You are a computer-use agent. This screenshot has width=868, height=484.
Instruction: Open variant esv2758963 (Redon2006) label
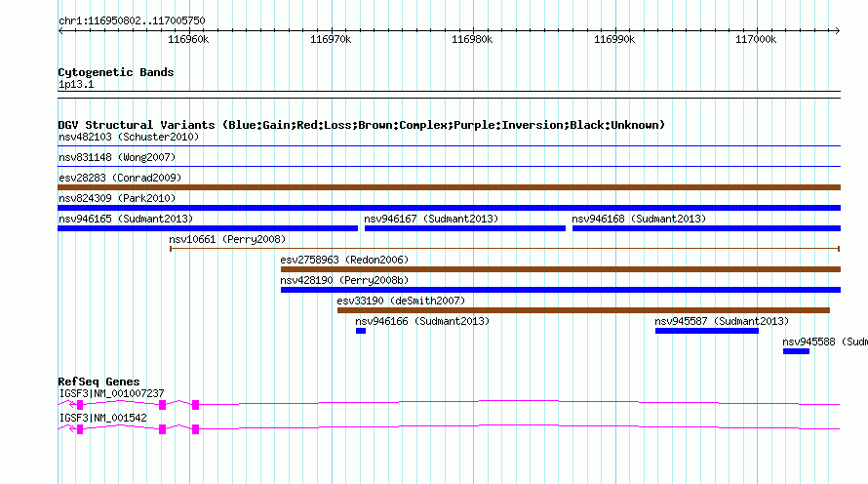tap(344, 260)
